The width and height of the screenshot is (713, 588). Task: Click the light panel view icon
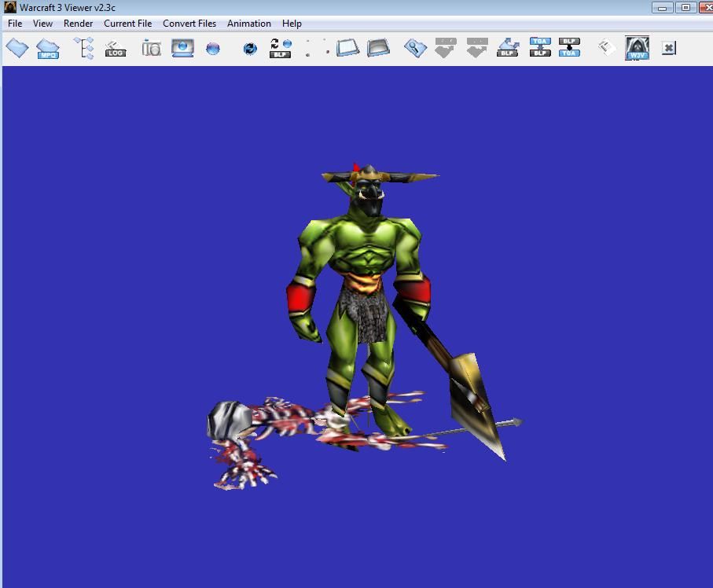(348, 48)
